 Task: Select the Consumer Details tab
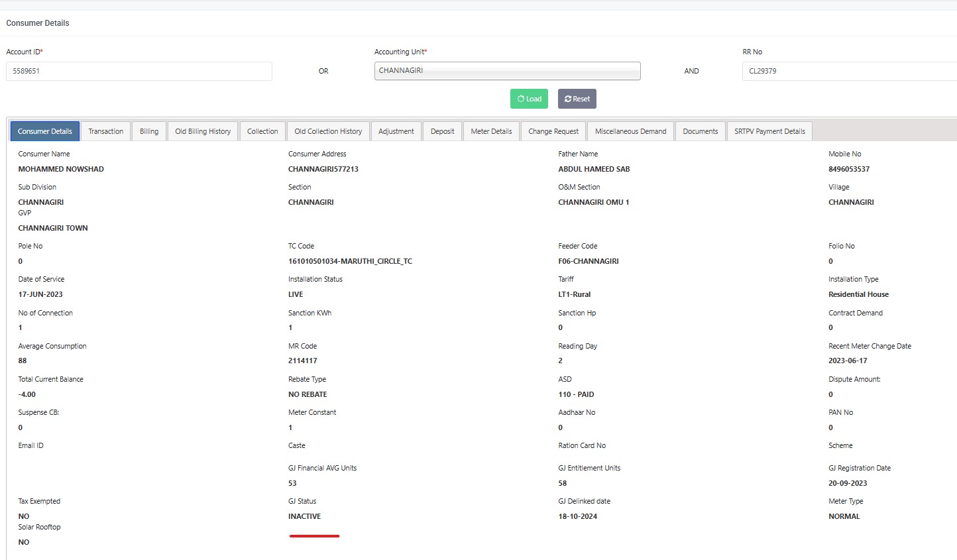tap(45, 131)
